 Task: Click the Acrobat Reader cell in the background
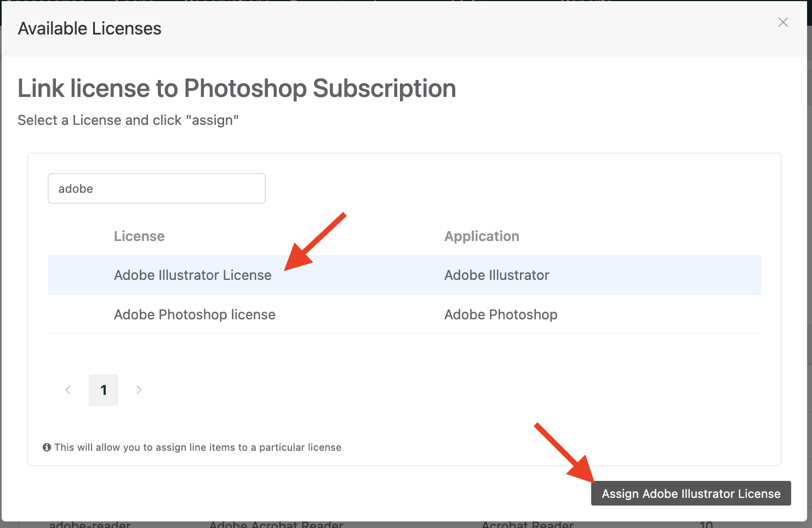tap(527, 525)
